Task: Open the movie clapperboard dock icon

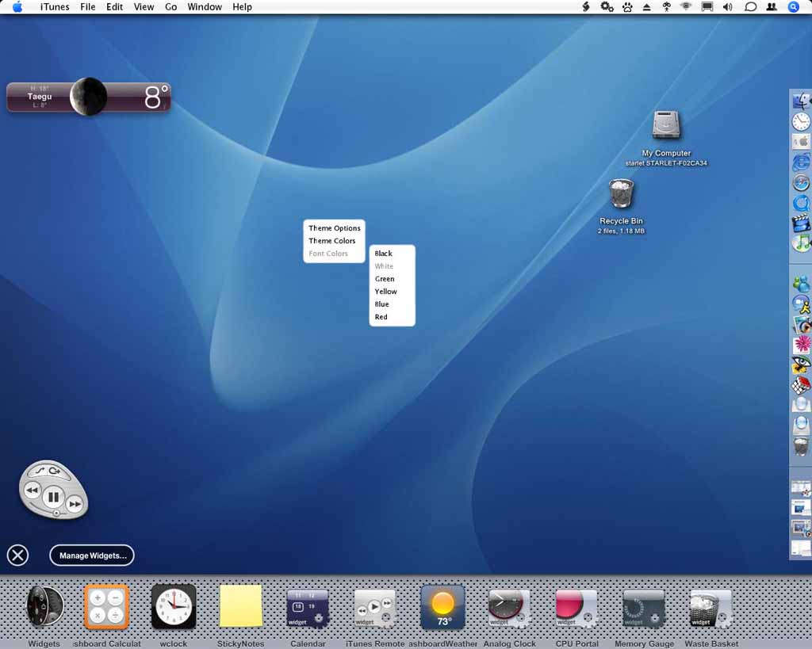Action: [x=801, y=223]
